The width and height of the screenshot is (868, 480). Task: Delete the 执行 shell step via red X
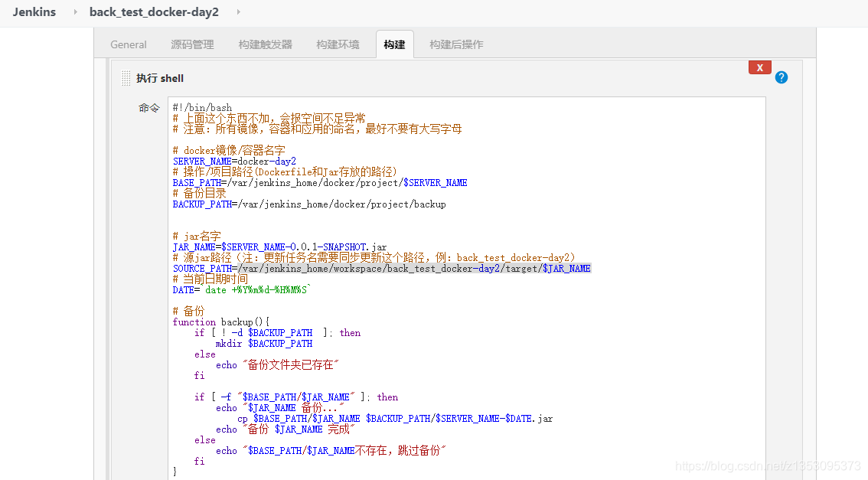(x=759, y=67)
